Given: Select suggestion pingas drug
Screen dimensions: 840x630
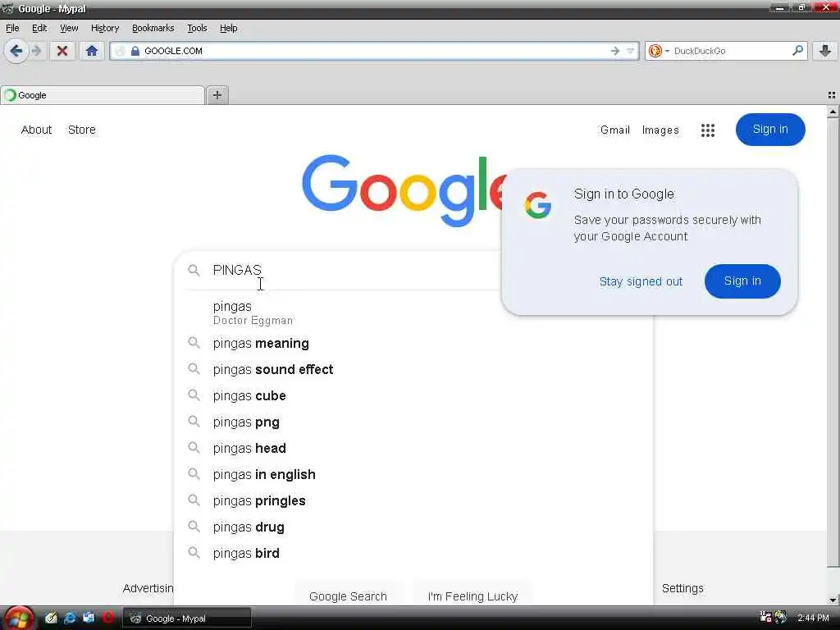Looking at the screenshot, I should coord(413,527).
